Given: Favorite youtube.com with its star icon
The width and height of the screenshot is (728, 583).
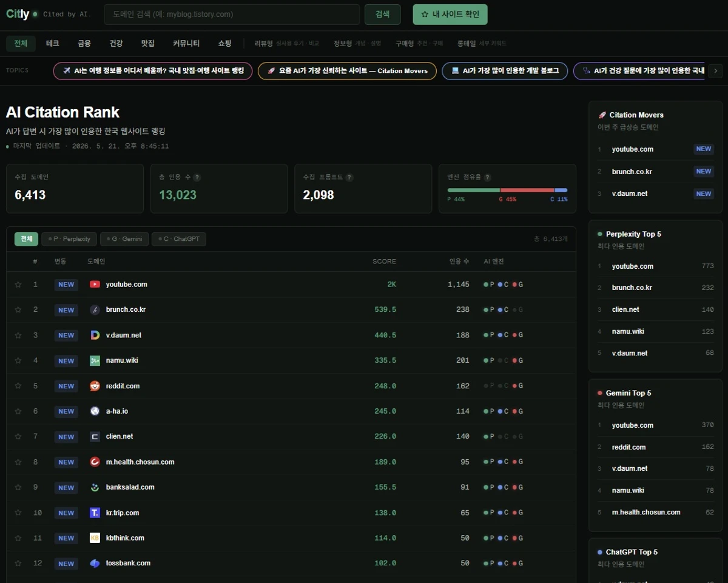Looking at the screenshot, I should coord(18,285).
